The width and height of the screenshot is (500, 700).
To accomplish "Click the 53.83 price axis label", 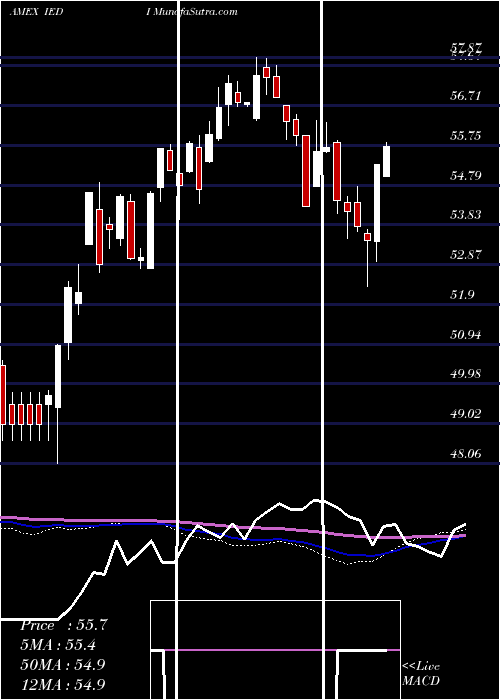I will [x=466, y=215].
